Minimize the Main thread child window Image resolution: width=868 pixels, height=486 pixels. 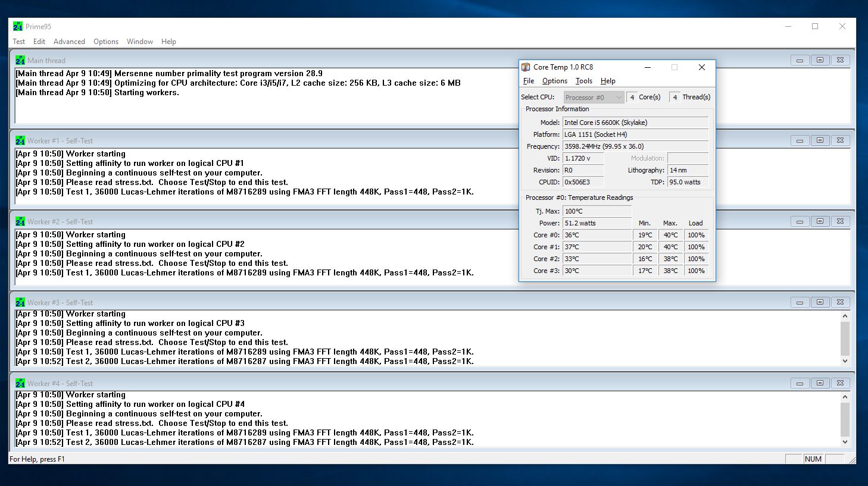point(800,60)
